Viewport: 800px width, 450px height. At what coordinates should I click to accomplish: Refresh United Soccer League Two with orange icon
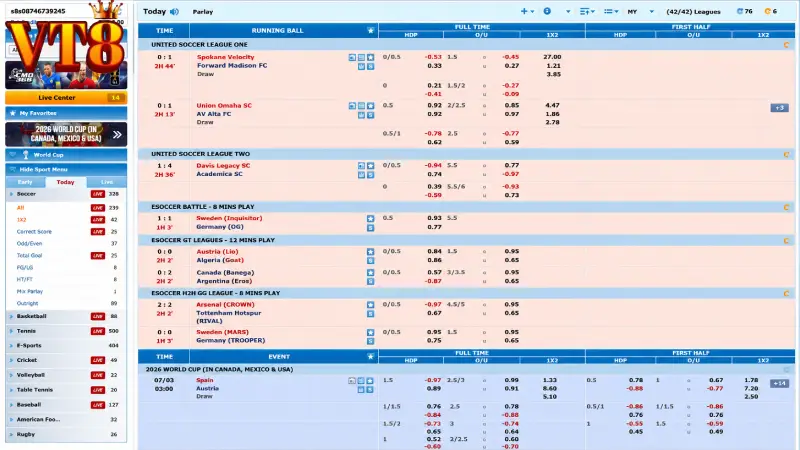click(x=786, y=154)
